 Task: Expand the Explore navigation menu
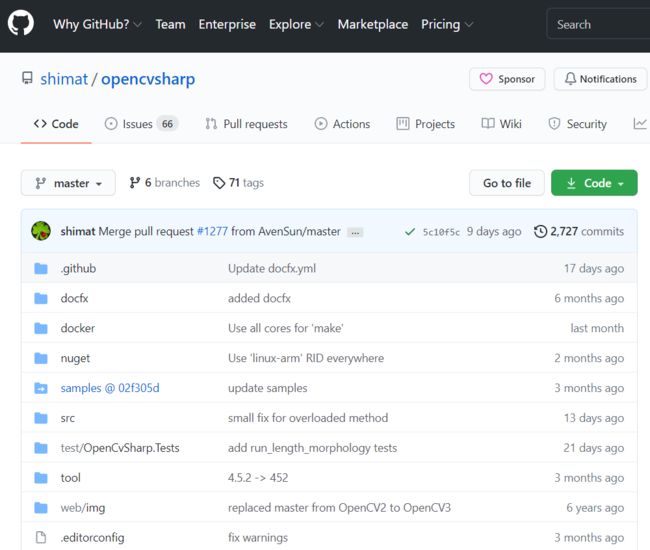point(296,24)
